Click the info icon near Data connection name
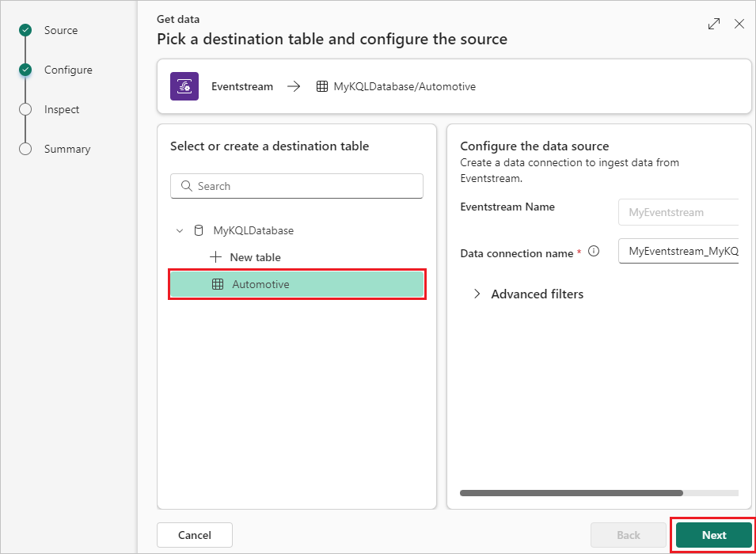Image resolution: width=756 pixels, height=554 pixels. (x=594, y=251)
